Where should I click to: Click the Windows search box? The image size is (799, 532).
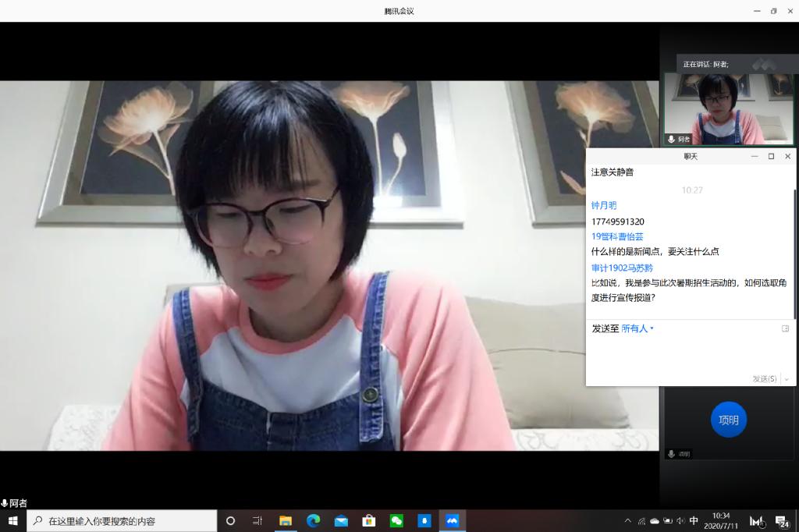tap(123, 520)
